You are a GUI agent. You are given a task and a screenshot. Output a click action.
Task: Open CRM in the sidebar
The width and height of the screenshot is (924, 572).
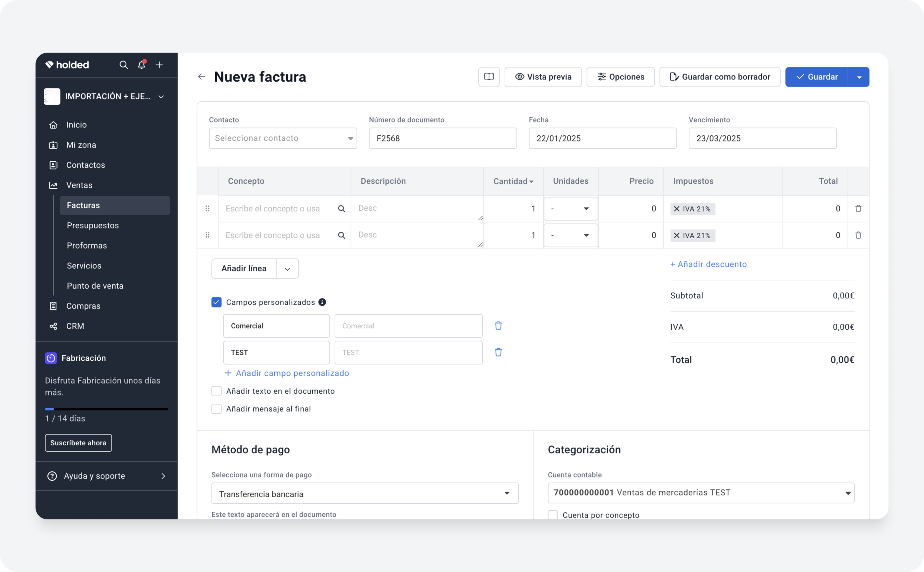coord(75,326)
